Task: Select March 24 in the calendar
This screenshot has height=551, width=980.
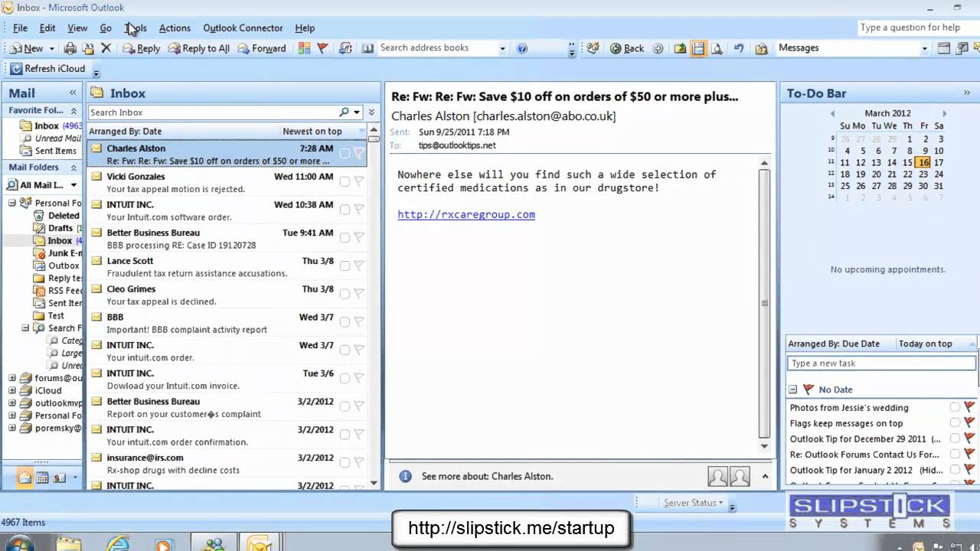Action: (939, 174)
